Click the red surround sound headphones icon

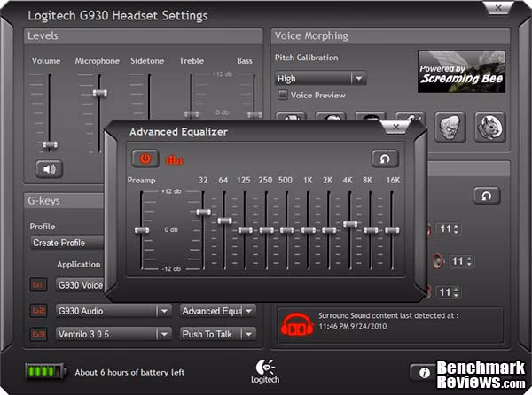point(297,324)
